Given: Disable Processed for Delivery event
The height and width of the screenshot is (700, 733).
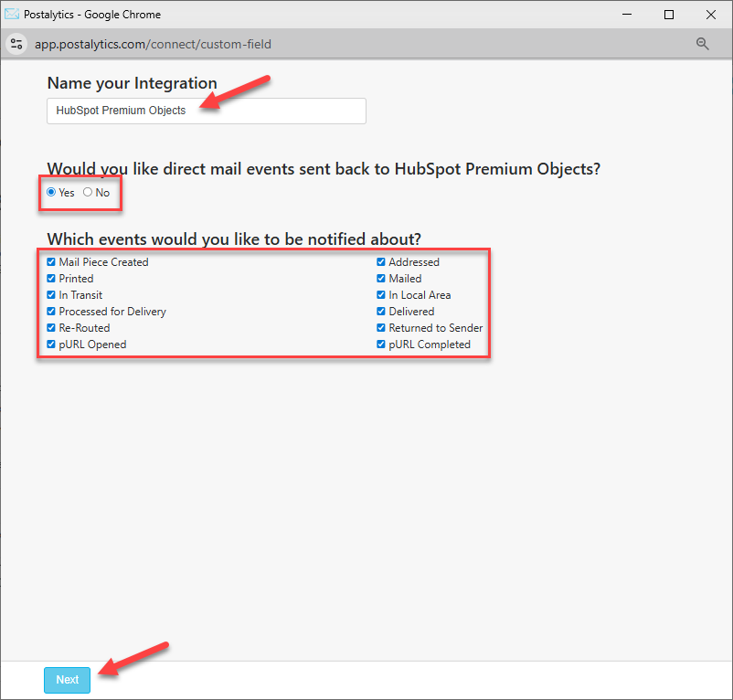Looking at the screenshot, I should click(x=51, y=312).
